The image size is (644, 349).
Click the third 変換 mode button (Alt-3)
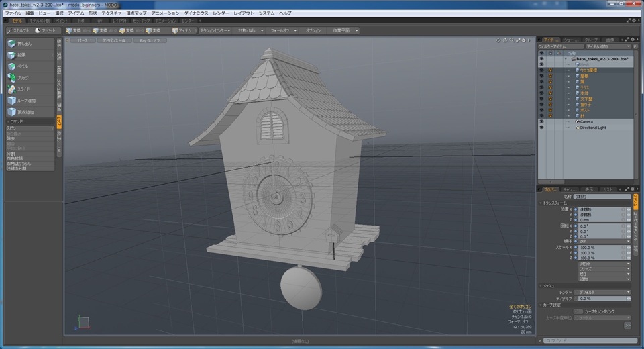point(131,30)
